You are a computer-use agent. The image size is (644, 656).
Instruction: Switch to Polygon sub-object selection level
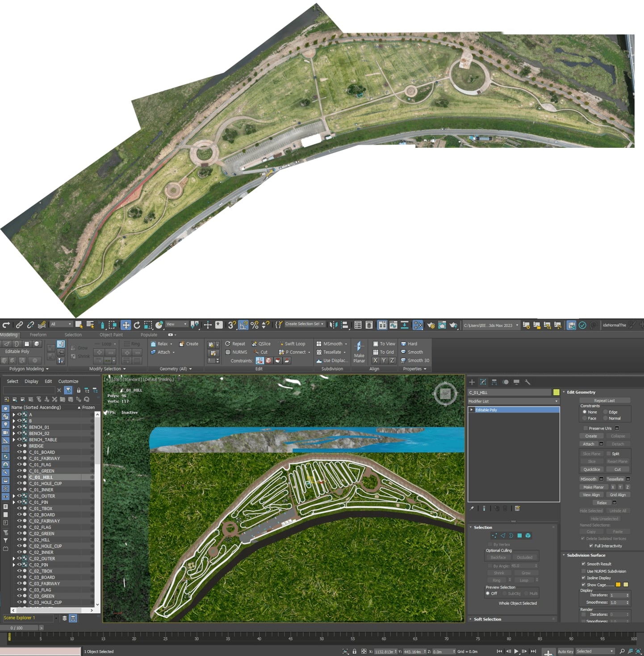[x=519, y=535]
